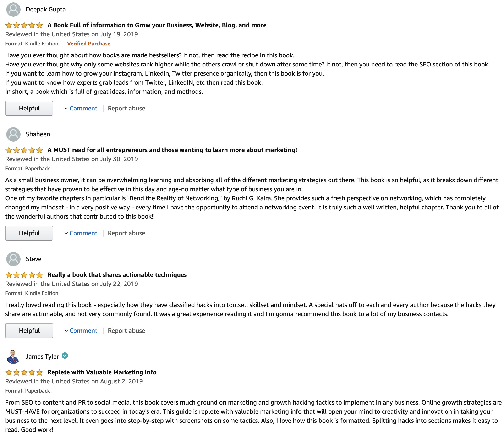Screen dimensions: 504x438
Task: Report abuse on Deepak Gupta's review
Action: pos(126,108)
